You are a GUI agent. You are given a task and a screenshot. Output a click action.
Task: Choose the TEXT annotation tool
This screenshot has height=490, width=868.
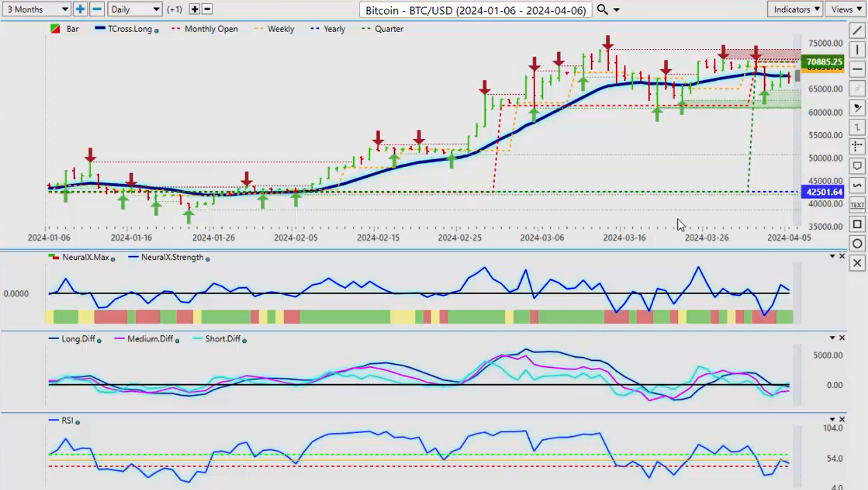click(857, 205)
